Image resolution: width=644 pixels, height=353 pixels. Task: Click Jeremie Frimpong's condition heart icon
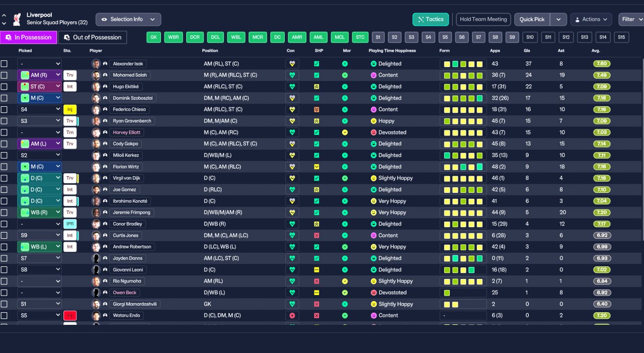(292, 213)
